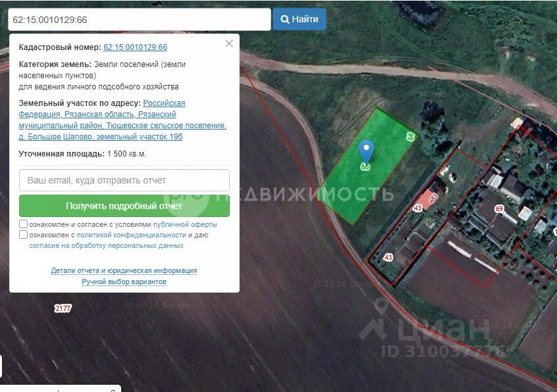The width and height of the screenshot is (557, 392).
Task: Click parcel label 69 on map
Action: pyautogui.click(x=499, y=208)
